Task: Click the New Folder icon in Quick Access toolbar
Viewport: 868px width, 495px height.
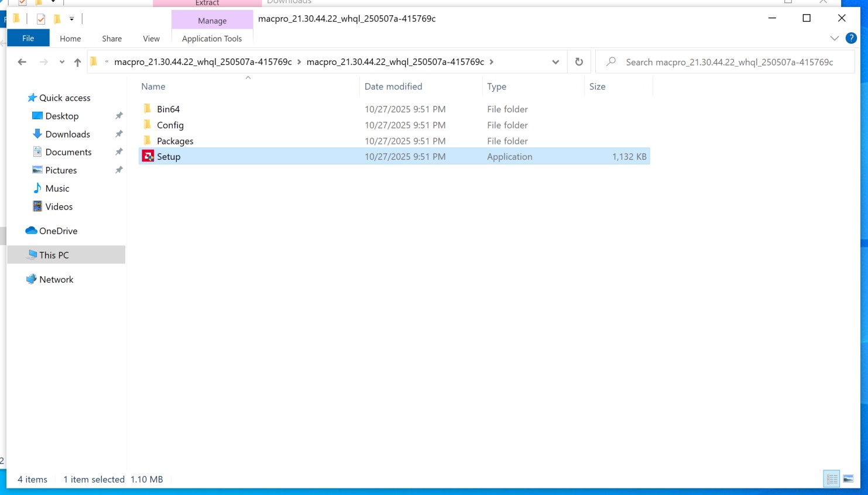Action: 56,18
